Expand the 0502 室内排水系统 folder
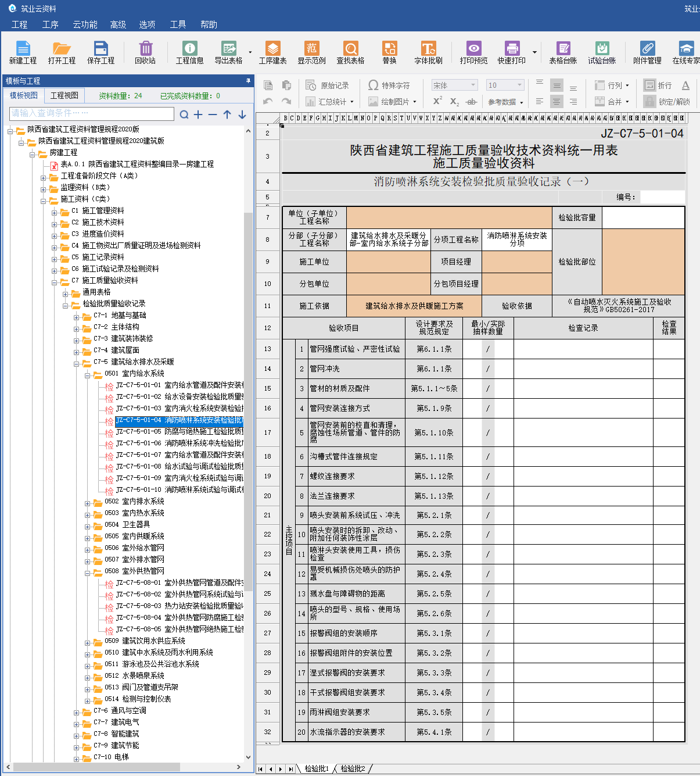 88,502
